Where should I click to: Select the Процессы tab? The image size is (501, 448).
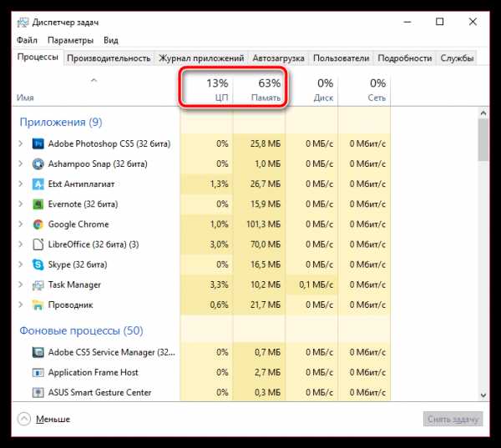(38, 58)
